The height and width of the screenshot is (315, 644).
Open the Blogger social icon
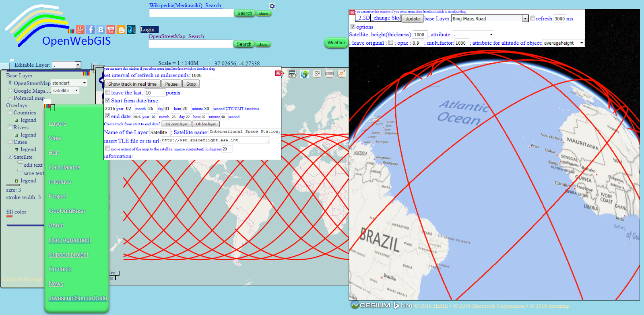point(121,29)
